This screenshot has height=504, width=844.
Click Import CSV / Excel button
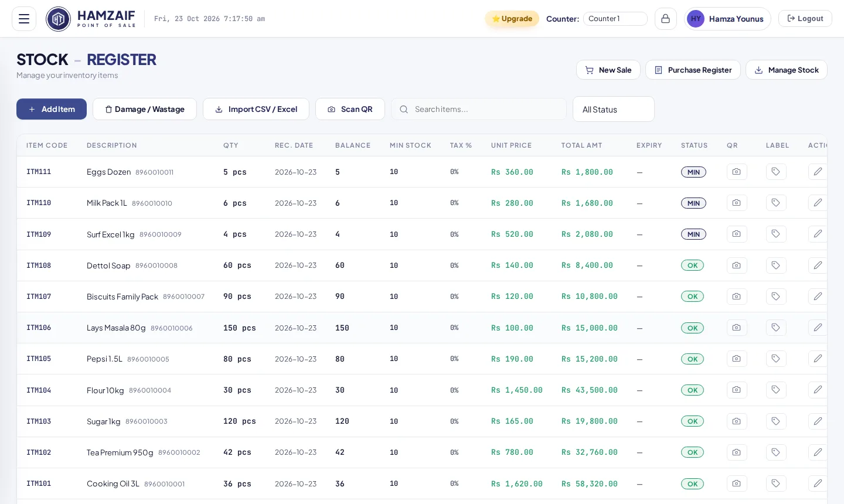point(256,109)
